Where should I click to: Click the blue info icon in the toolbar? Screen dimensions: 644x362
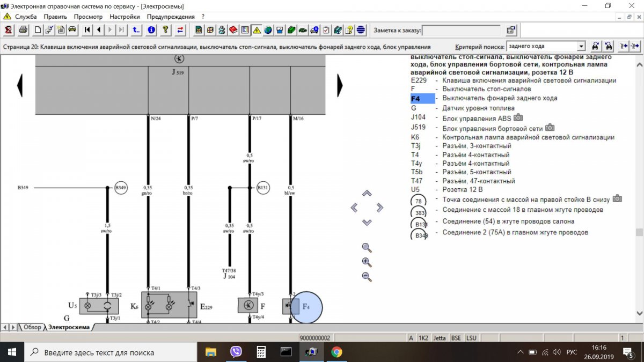coord(151,30)
